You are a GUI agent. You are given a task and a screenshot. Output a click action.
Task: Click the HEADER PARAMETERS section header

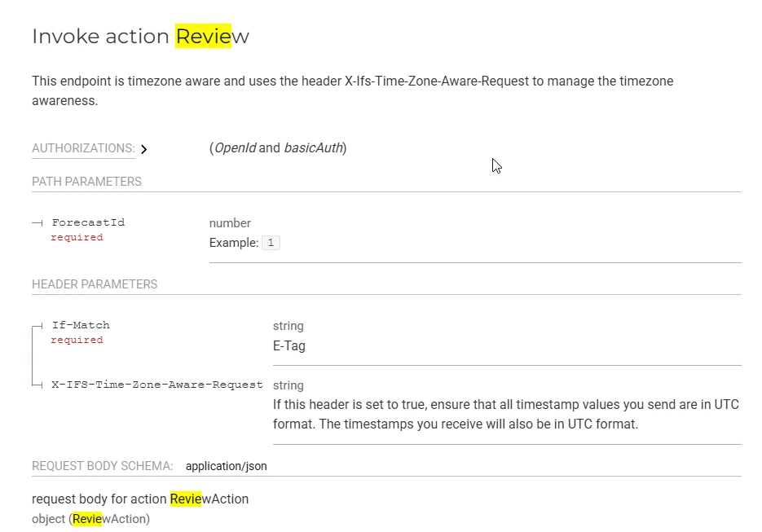tap(95, 284)
